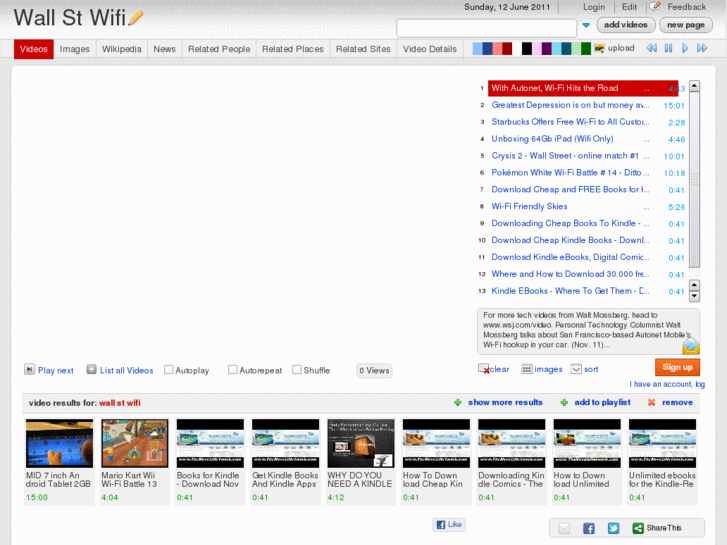Click the show more results link

click(x=505, y=403)
